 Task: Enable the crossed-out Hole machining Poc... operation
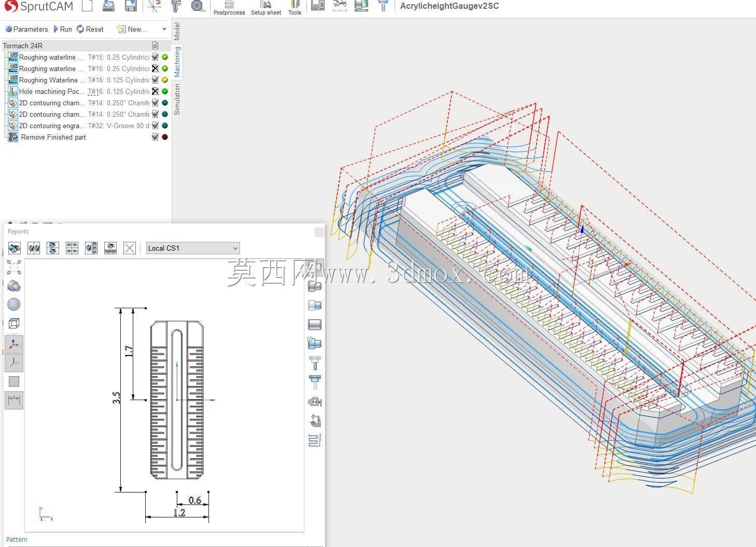[155, 91]
